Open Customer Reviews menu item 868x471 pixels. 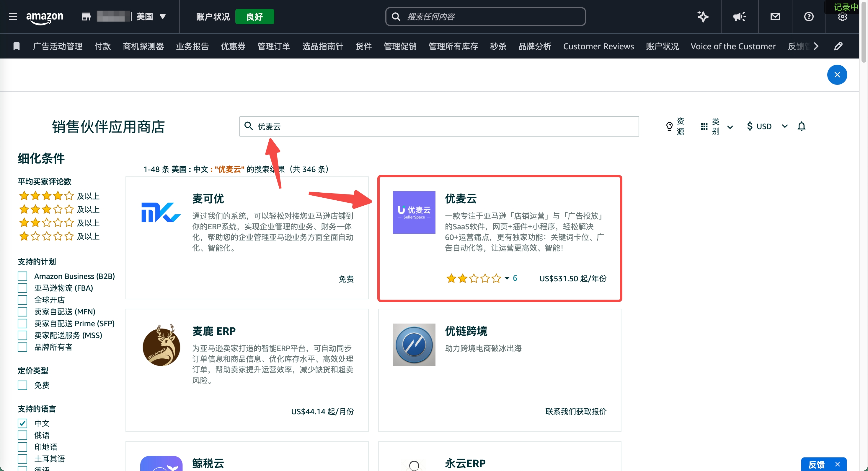[x=598, y=46]
